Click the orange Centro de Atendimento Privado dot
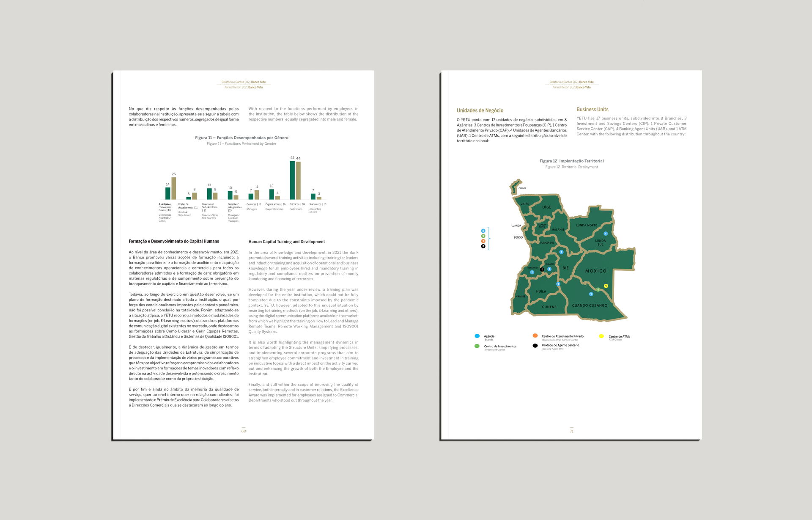Screen dimensions: 812x520 [x=535, y=336]
